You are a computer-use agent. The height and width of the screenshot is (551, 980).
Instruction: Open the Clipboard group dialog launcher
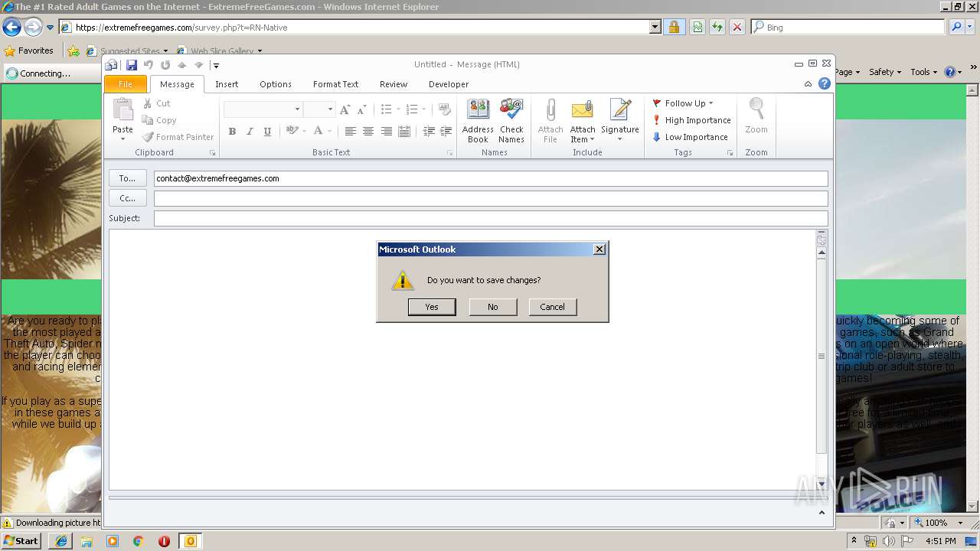click(x=213, y=153)
